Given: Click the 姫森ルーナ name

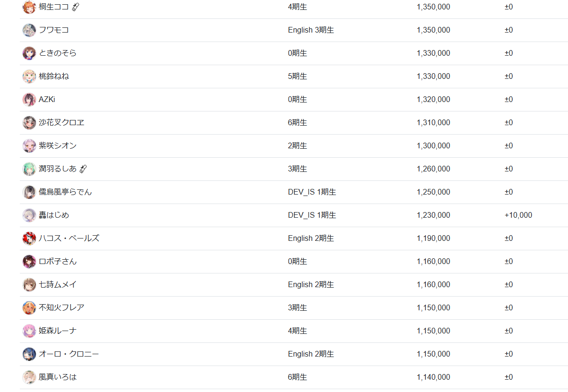Looking at the screenshot, I should (58, 331).
